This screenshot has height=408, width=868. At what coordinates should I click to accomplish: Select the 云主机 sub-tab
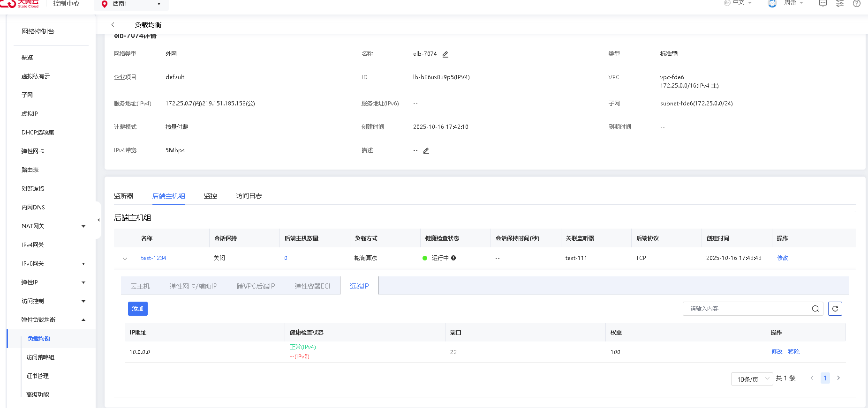pos(140,286)
